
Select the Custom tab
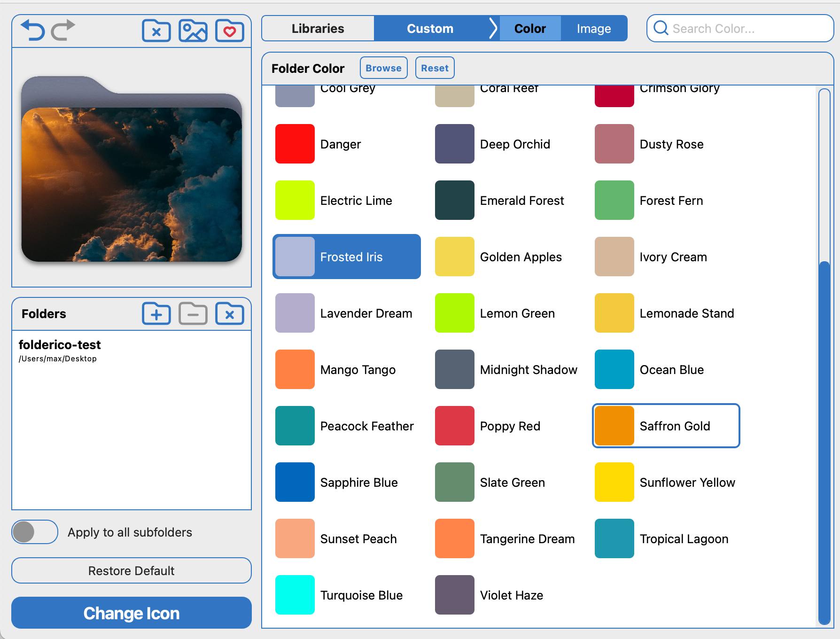430,28
